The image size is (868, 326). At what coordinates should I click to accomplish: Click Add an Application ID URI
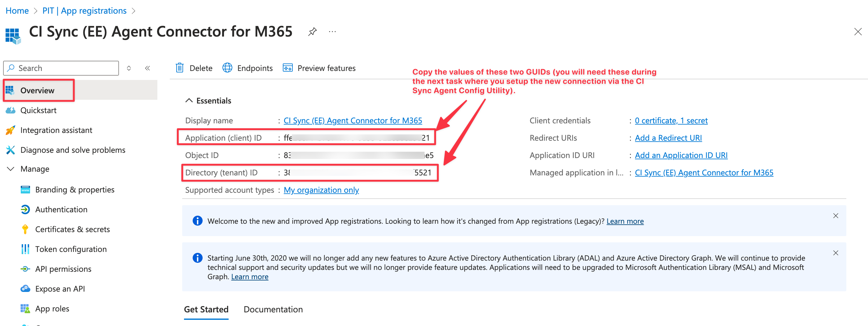(x=681, y=155)
